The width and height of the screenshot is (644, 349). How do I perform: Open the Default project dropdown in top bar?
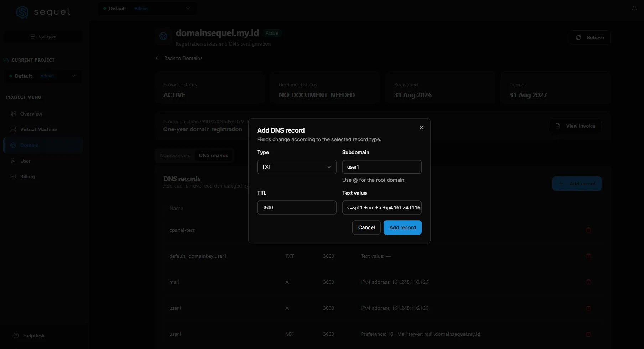[147, 9]
